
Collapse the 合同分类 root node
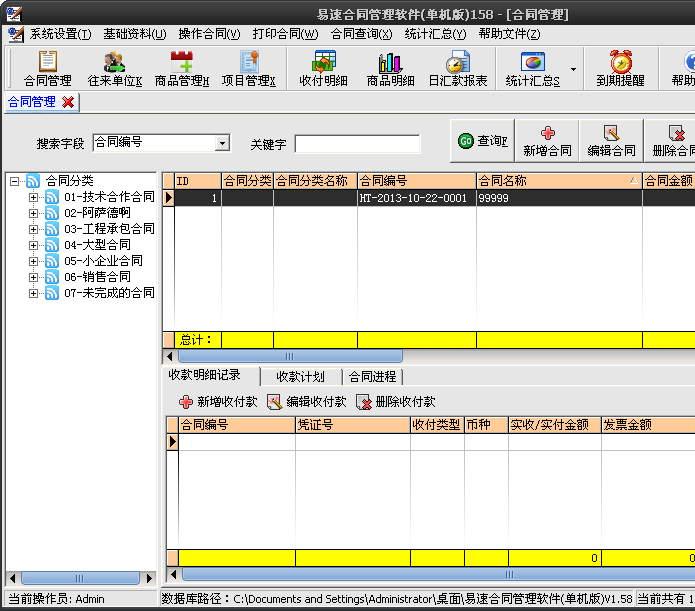(x=15, y=181)
